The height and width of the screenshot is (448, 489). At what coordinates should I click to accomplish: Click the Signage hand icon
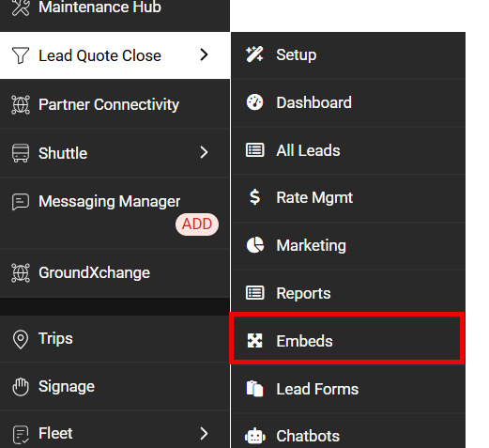click(21, 387)
